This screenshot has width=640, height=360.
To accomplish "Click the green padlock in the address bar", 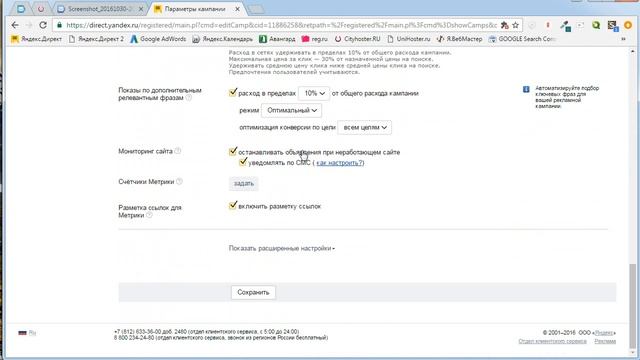I will click(x=60, y=25).
